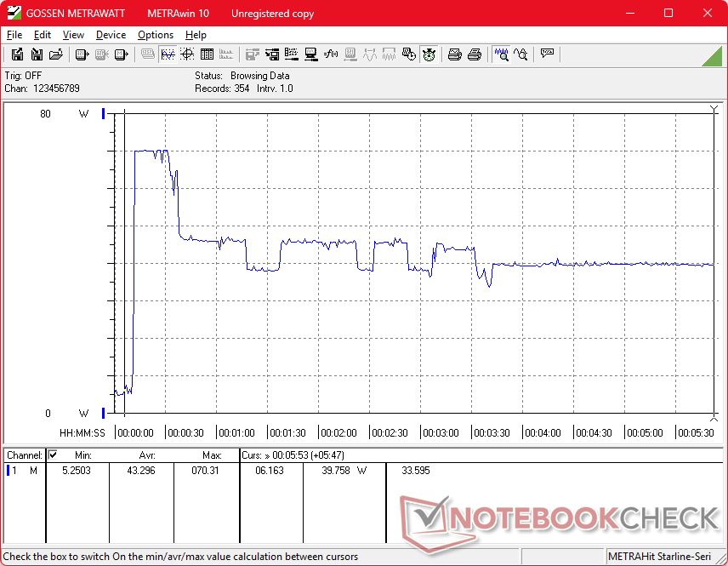Click the upper blue Y-axis marker at 80
This screenshot has height=566, width=728.
104,113
